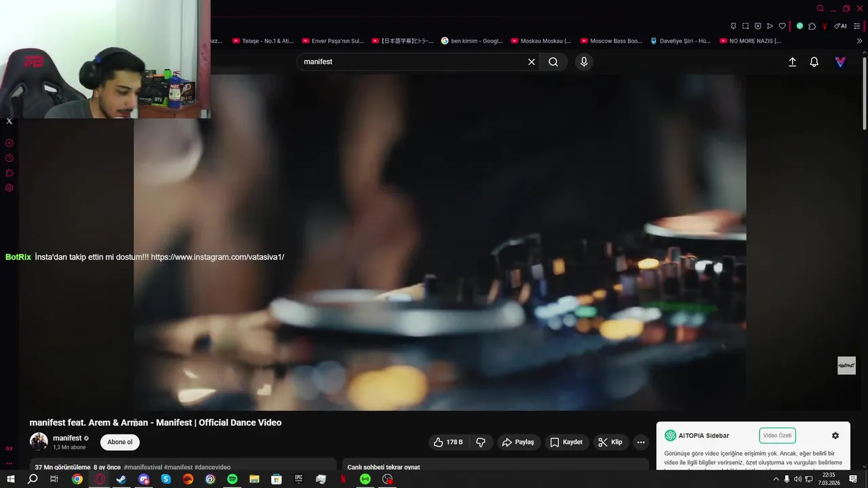This screenshot has width=868, height=488.
Task: Create a clip with Klip button
Action: coord(610,442)
